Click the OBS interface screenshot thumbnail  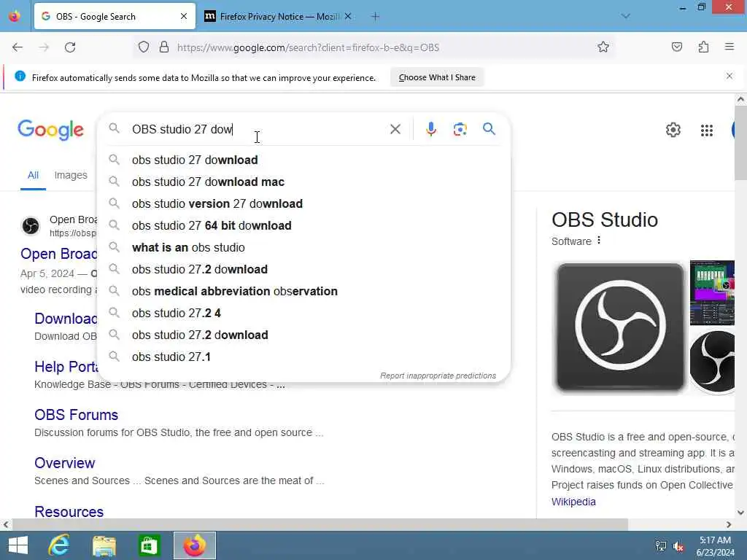coord(712,292)
